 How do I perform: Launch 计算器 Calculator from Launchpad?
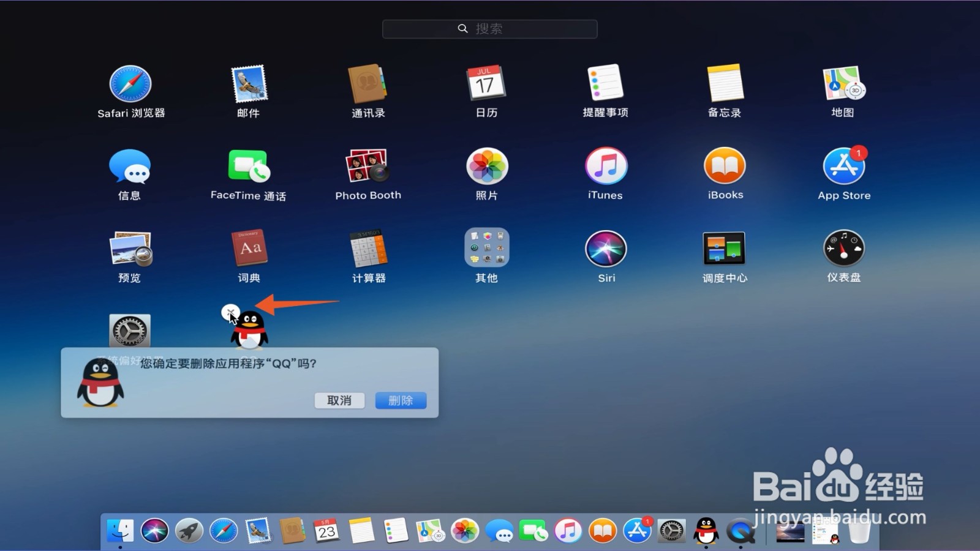click(368, 249)
